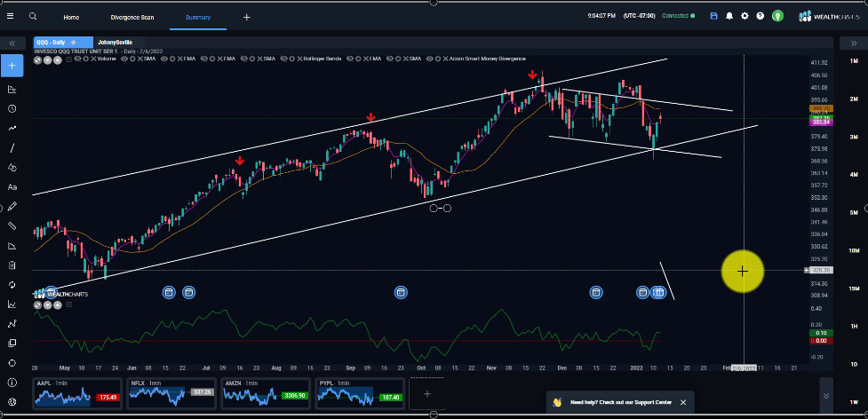Add a new tab with plus
This screenshot has width=868, height=419.
point(247,17)
